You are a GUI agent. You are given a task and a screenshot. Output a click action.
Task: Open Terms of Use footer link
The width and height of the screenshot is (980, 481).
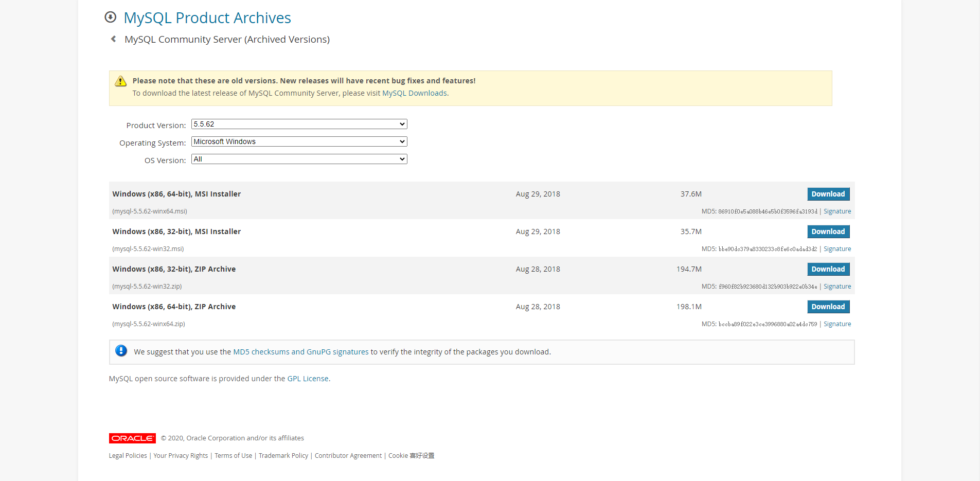point(234,456)
